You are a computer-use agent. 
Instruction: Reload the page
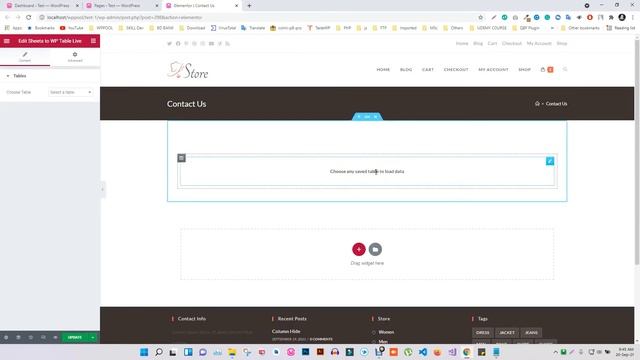click(29, 17)
